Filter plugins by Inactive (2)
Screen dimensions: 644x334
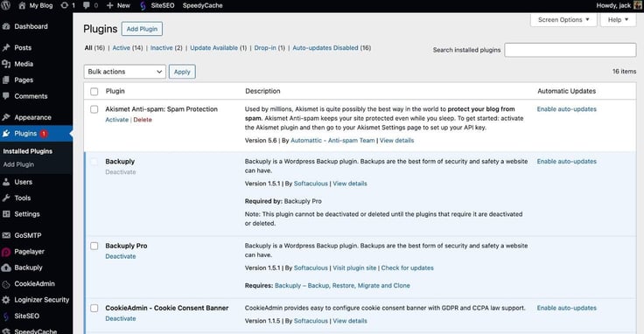point(166,47)
